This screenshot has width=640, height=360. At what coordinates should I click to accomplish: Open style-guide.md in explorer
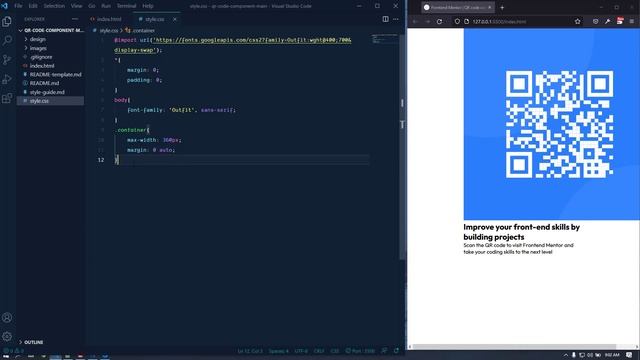point(47,92)
